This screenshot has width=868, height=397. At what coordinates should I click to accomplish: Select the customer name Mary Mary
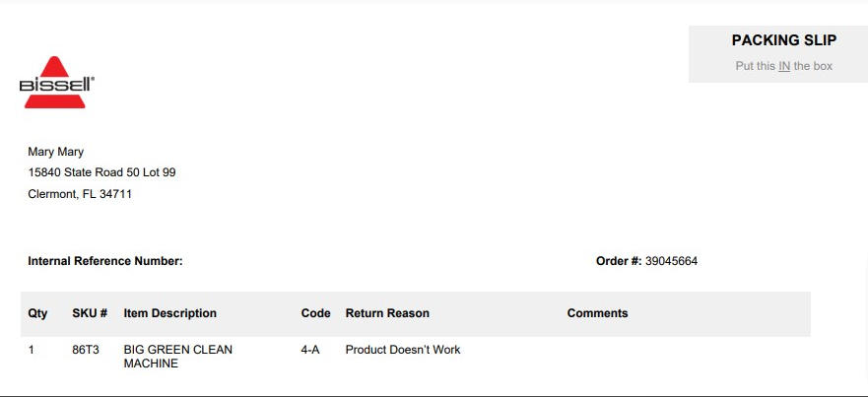pyautogui.click(x=56, y=152)
